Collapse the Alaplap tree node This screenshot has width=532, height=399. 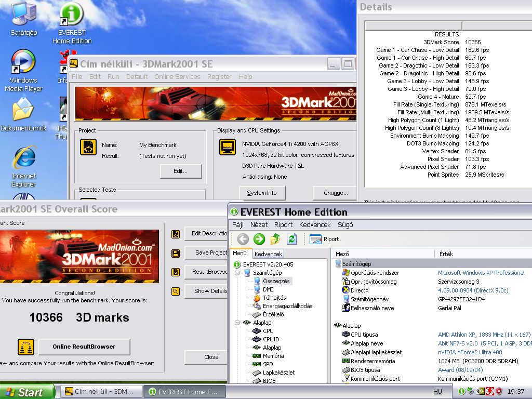click(237, 323)
